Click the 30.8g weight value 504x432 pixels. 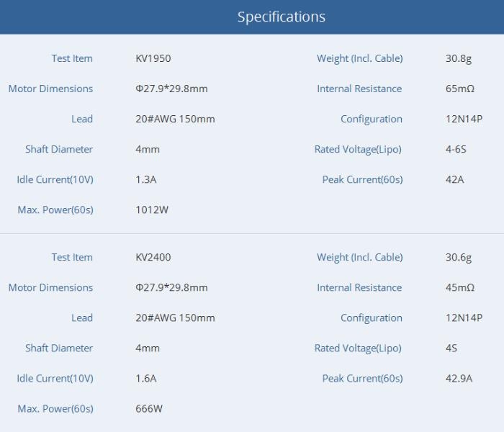click(x=459, y=58)
